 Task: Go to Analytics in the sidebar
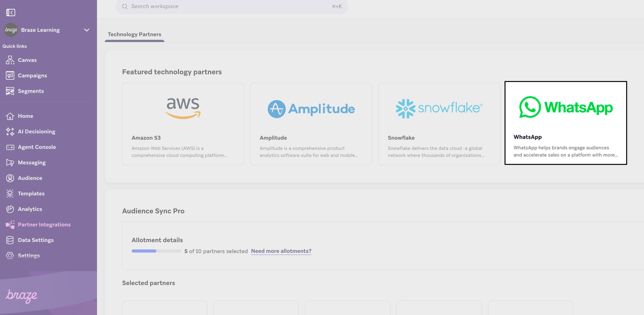pos(30,209)
